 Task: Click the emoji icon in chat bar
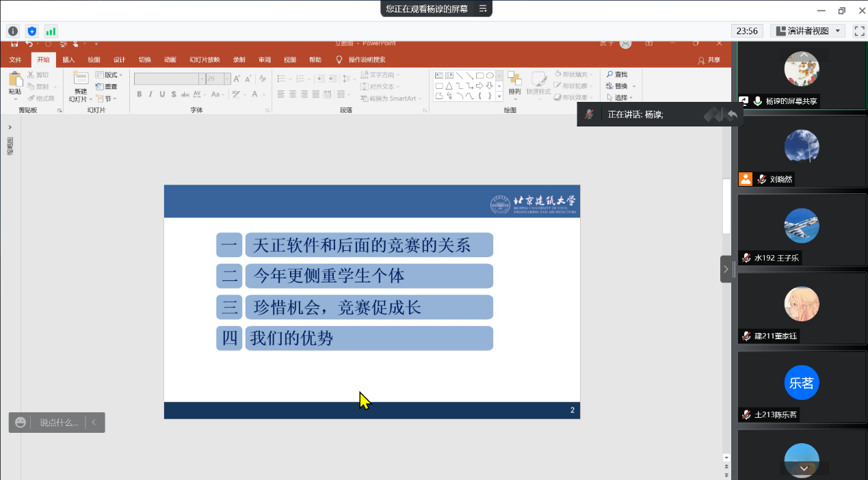click(x=21, y=423)
